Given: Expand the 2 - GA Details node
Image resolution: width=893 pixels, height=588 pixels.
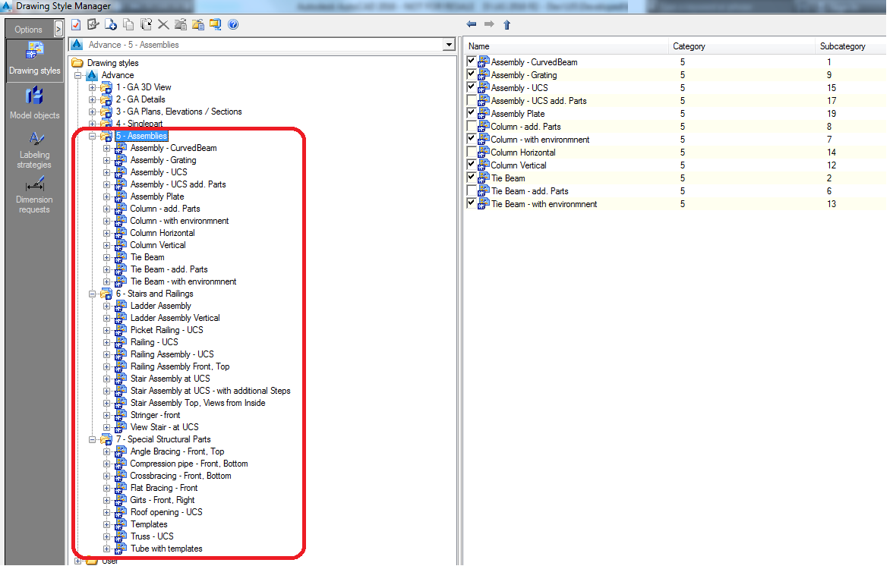Looking at the screenshot, I should coord(93,99).
